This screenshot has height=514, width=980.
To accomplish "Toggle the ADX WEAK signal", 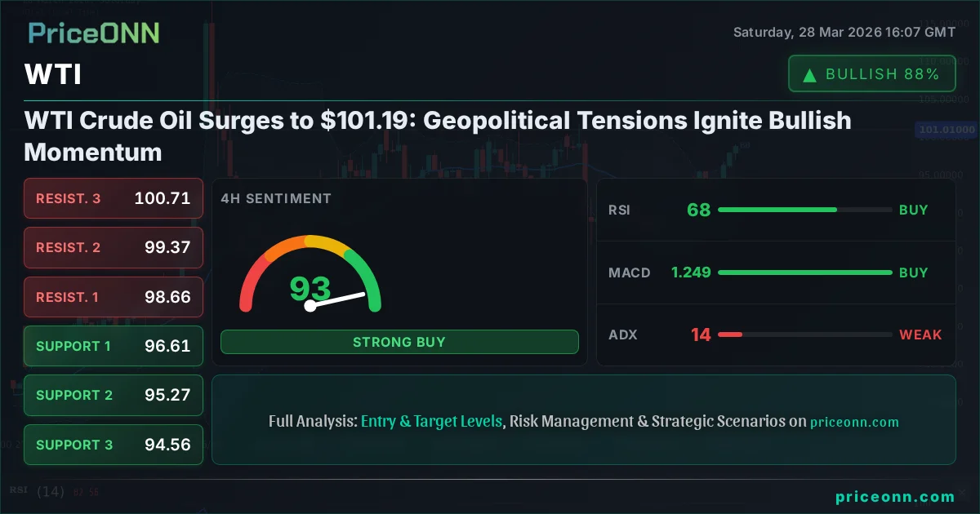I will (920, 335).
